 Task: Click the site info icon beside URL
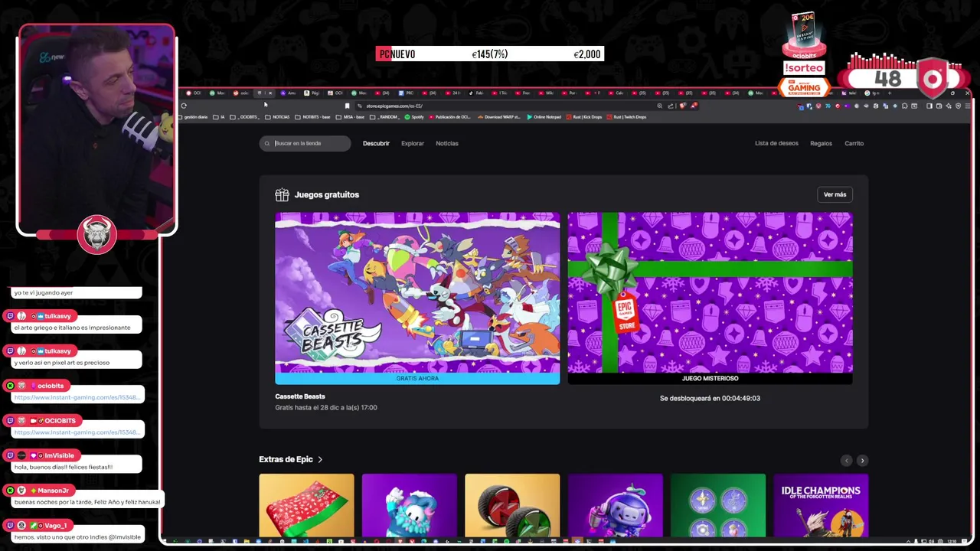click(x=360, y=106)
